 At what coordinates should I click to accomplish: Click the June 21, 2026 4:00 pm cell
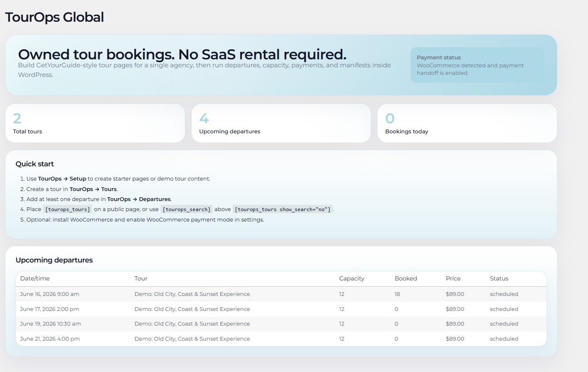point(50,339)
